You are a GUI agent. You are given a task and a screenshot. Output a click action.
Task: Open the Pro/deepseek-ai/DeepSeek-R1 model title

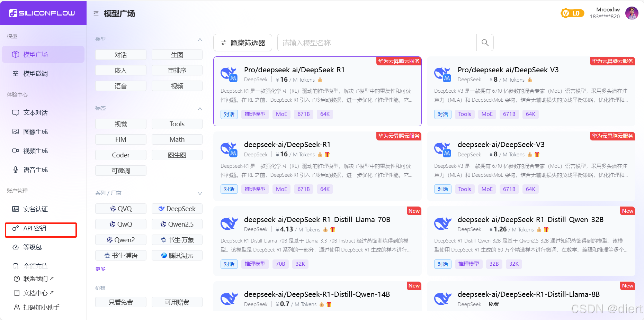pos(294,70)
